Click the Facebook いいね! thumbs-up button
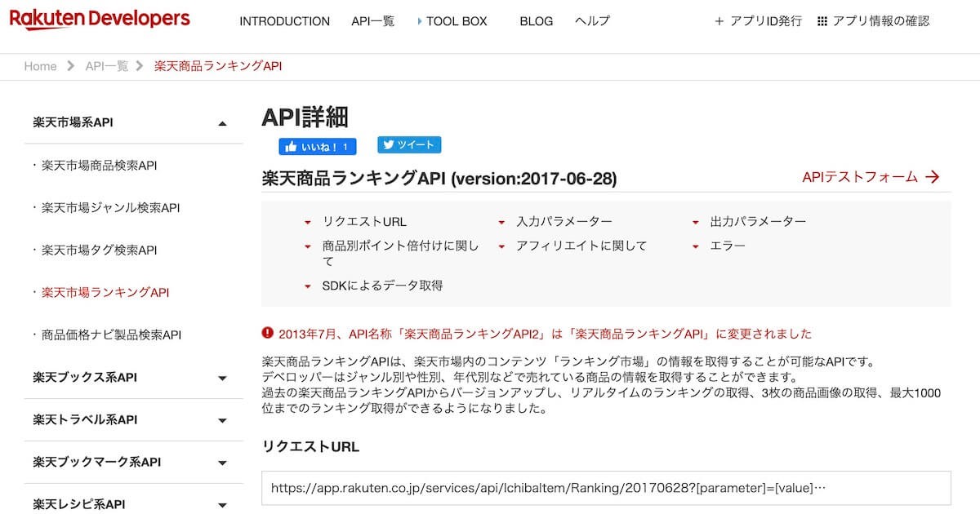The height and width of the screenshot is (514, 980). pos(318,147)
